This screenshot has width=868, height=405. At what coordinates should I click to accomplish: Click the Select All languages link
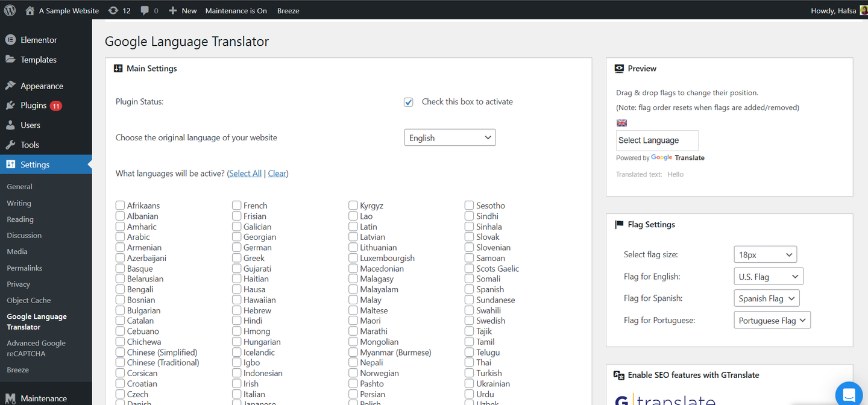point(245,174)
